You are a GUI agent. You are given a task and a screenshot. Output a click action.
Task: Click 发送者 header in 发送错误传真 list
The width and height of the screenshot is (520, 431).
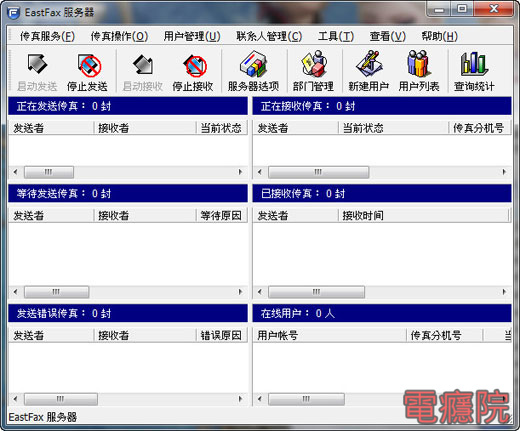pyautogui.click(x=51, y=335)
